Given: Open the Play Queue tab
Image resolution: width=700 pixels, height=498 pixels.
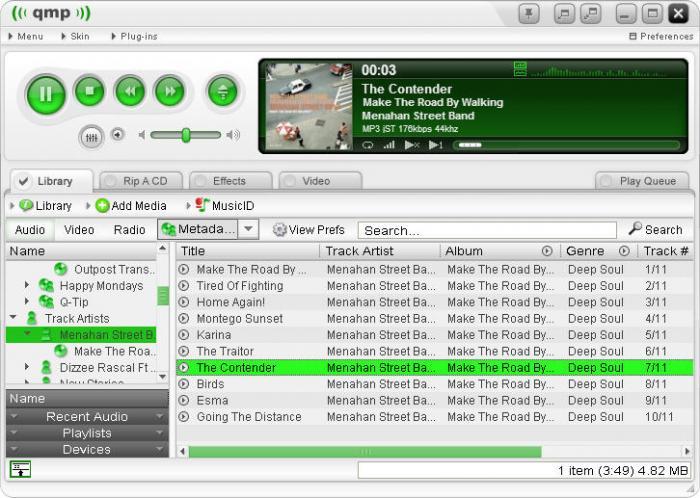Looking at the screenshot, I should pos(642,181).
